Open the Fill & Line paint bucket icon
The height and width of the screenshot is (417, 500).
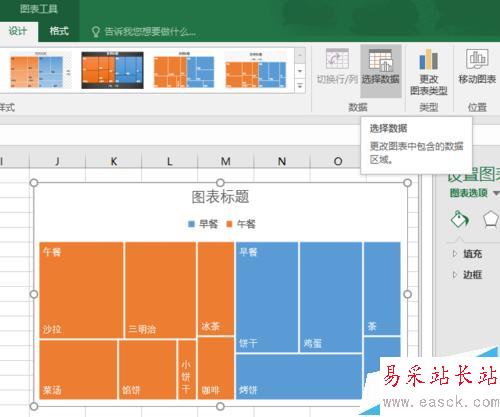tap(460, 219)
